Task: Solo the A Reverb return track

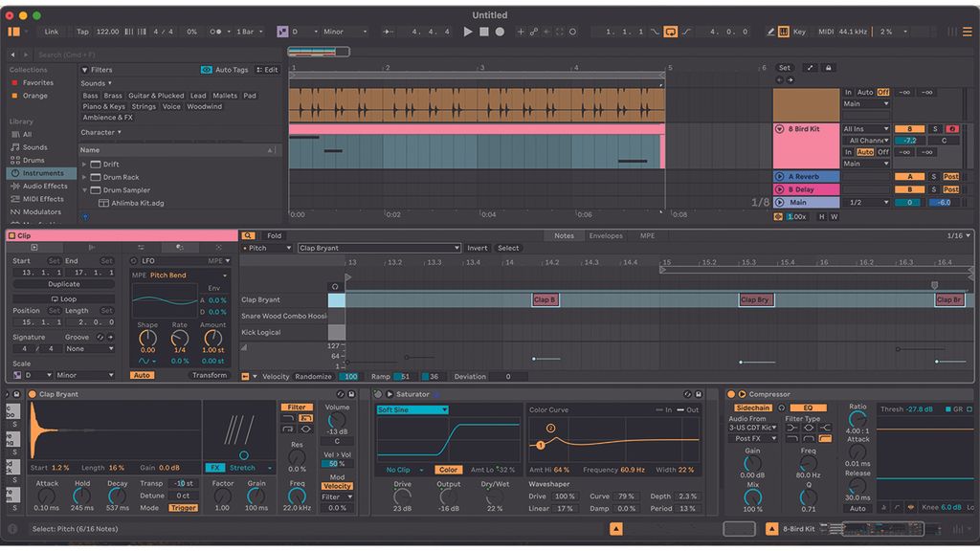Action: 933,177
